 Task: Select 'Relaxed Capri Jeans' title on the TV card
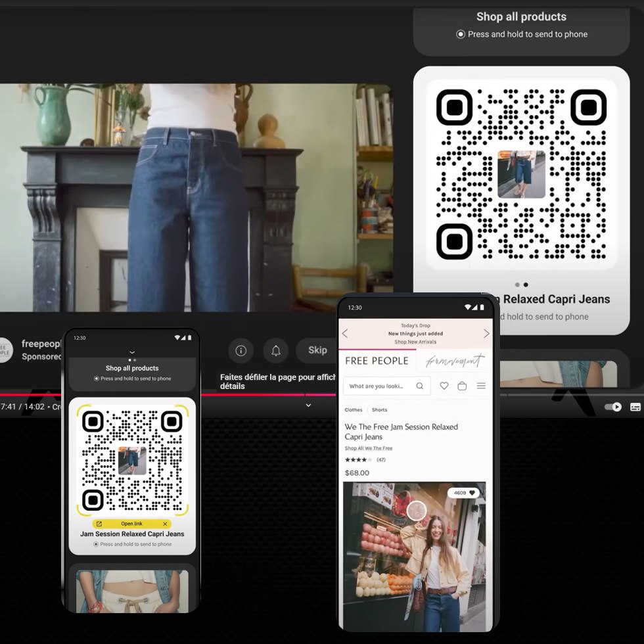[557, 299]
